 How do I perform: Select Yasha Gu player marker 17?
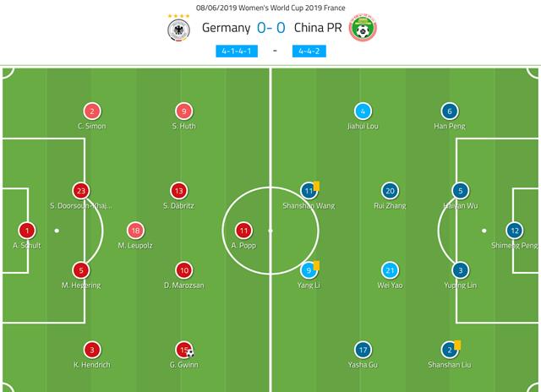[363, 350]
